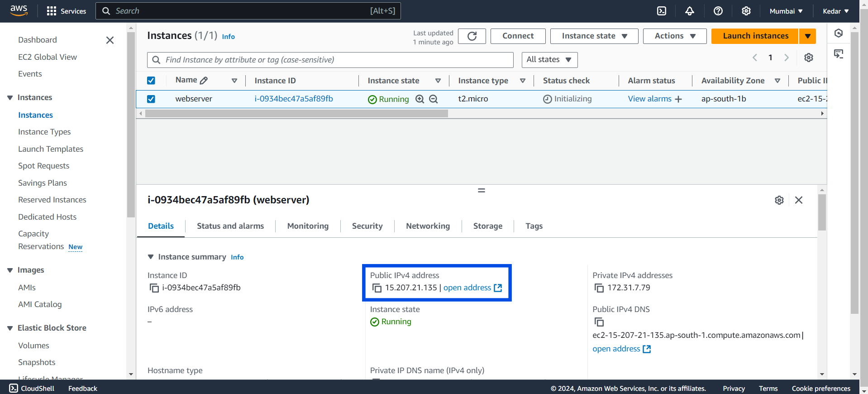Click the Find Instance filter field
This screenshot has height=394, width=868.
point(330,60)
